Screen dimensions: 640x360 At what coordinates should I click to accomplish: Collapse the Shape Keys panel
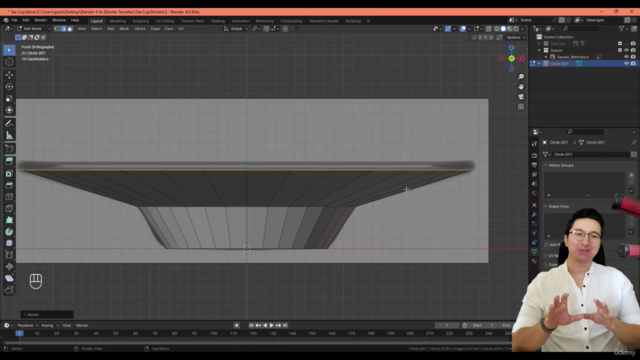[546, 207]
